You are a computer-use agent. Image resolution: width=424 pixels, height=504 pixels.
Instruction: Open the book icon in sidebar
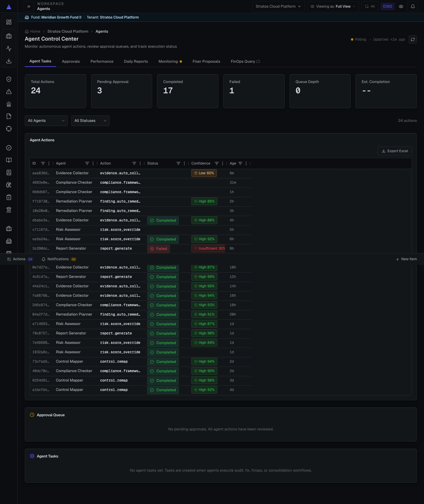9,160
